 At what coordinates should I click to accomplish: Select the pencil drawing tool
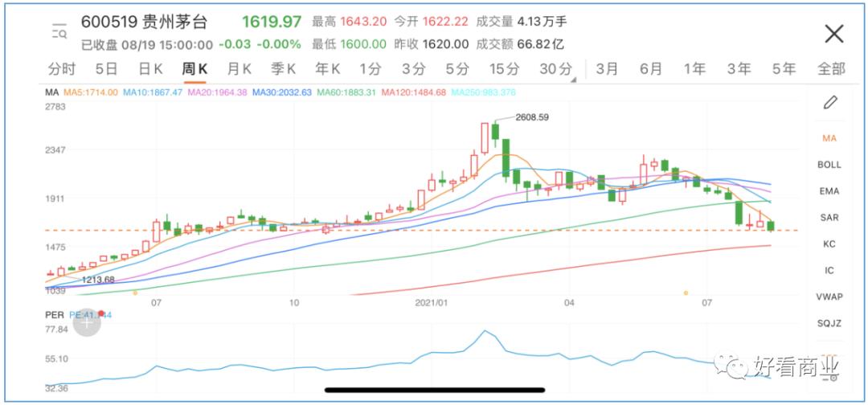click(829, 102)
